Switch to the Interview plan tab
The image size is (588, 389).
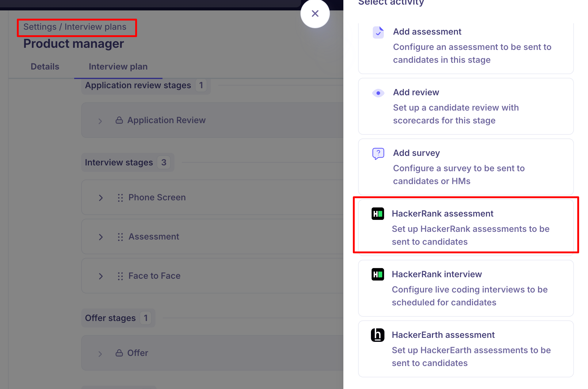(118, 67)
